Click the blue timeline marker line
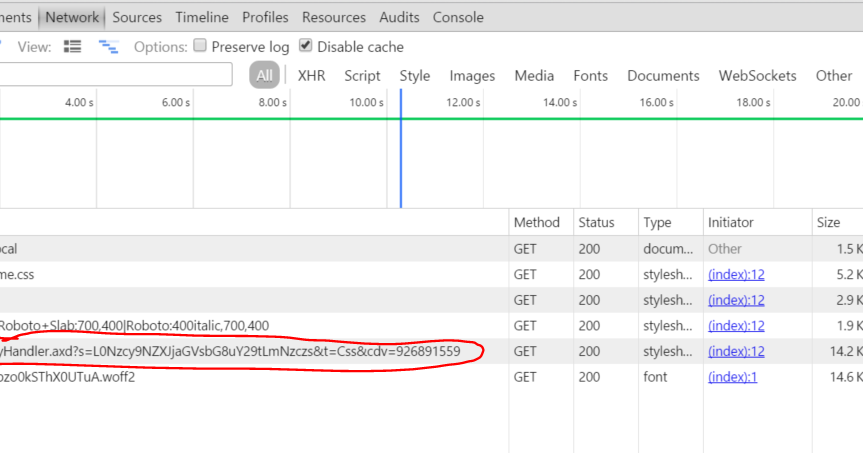 pyautogui.click(x=401, y=149)
